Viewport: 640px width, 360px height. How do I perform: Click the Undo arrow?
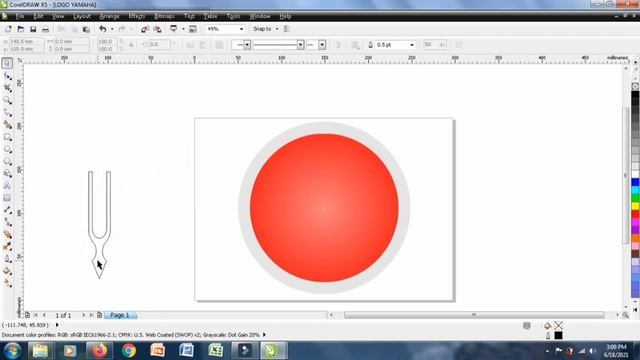(x=102, y=29)
